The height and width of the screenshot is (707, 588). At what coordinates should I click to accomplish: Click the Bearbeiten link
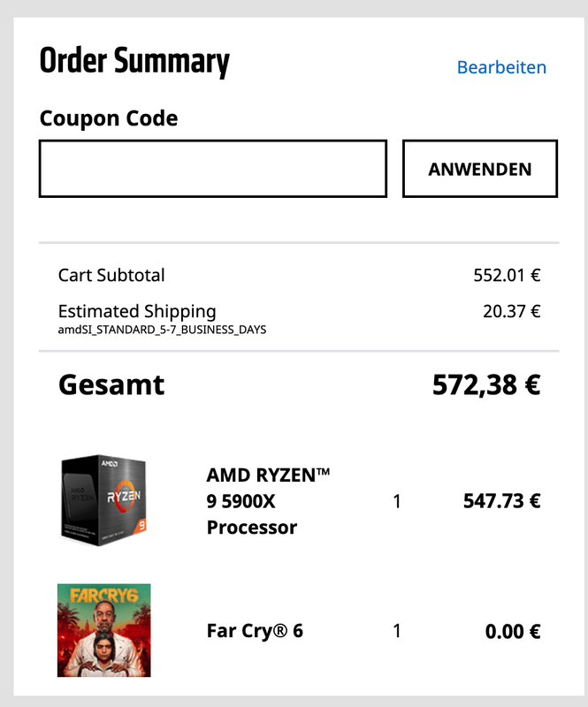pyautogui.click(x=501, y=67)
